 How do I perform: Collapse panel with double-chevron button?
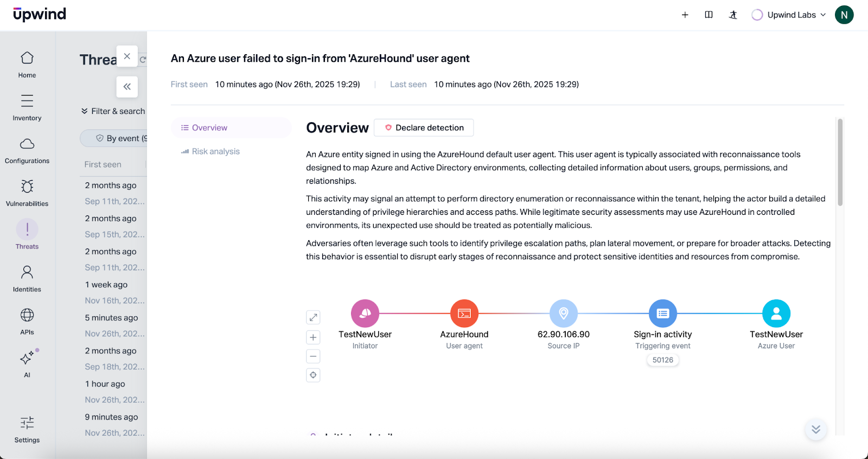click(x=127, y=87)
